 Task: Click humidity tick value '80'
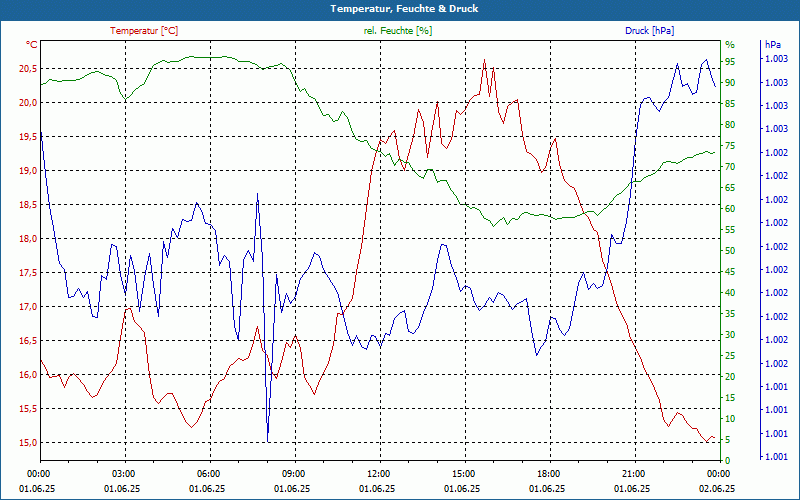[x=730, y=124]
